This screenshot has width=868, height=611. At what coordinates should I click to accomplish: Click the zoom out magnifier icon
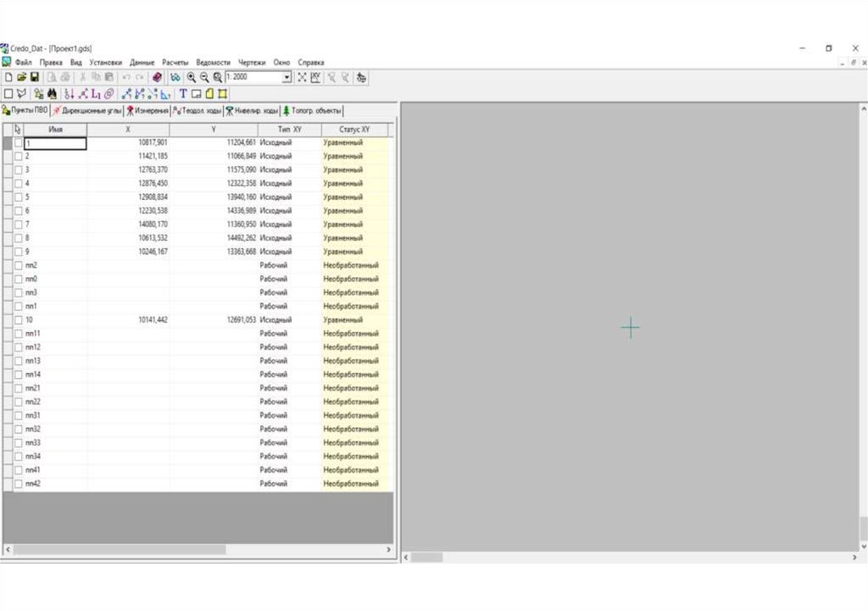pyautogui.click(x=204, y=77)
